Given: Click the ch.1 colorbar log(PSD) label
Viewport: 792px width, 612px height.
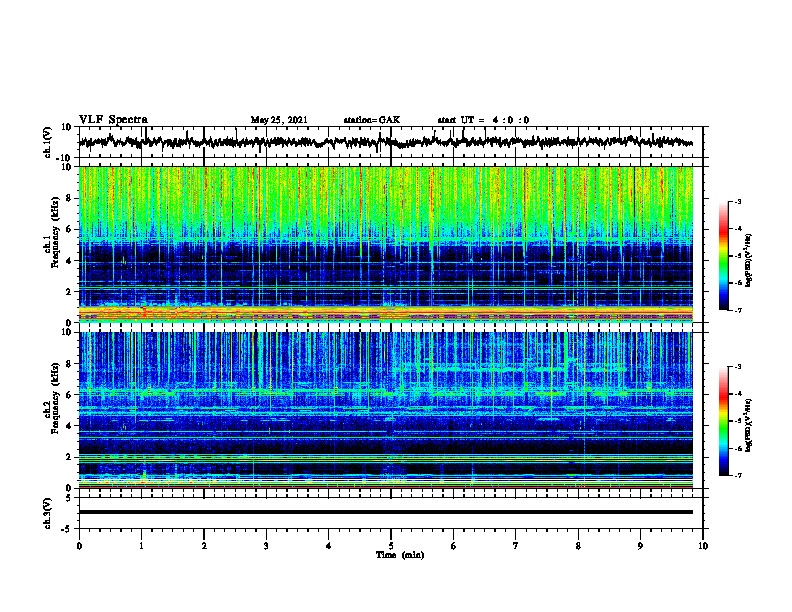Looking at the screenshot, I should tap(749, 261).
